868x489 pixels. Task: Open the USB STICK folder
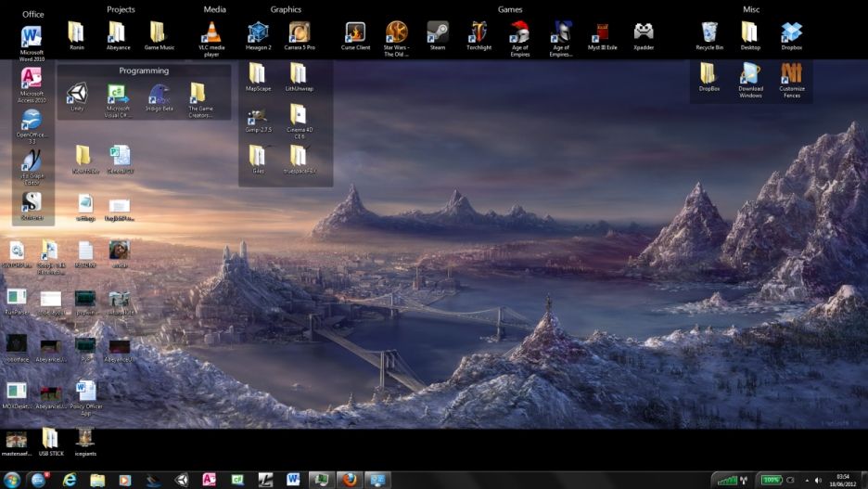click(51, 442)
